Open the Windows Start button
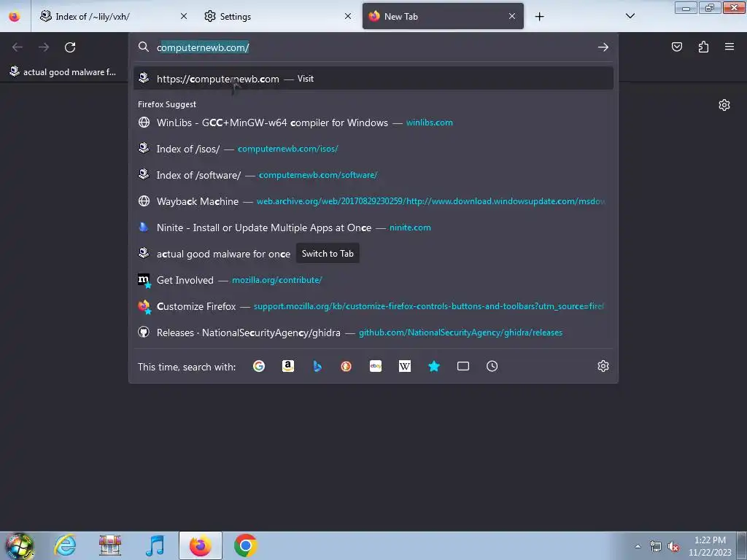 (19, 545)
